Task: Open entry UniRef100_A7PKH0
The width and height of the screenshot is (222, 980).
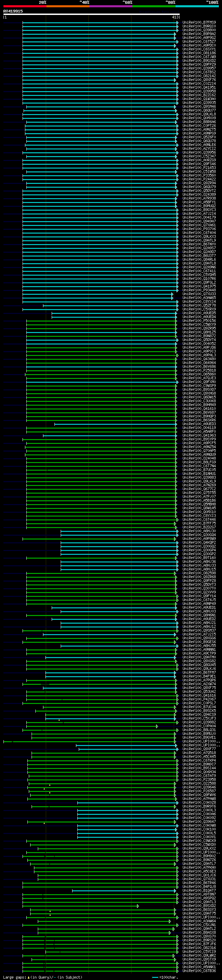Action: [x=199, y=867]
